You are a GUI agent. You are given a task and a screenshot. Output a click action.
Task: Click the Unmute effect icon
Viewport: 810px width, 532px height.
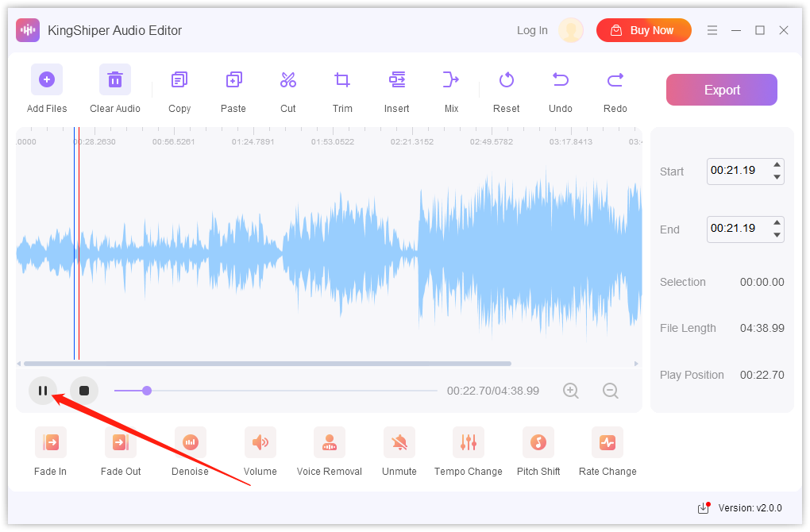399,442
